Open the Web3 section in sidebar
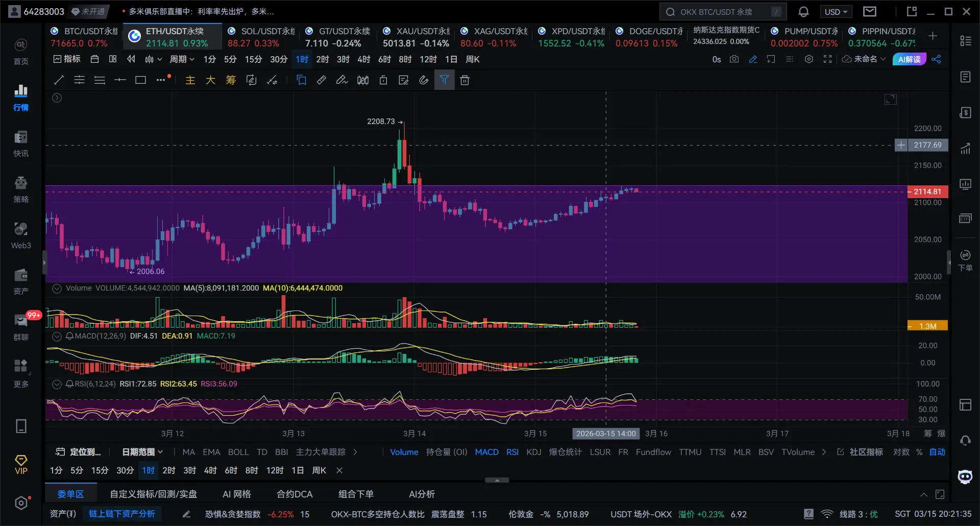This screenshot has width=980, height=526. [21, 235]
